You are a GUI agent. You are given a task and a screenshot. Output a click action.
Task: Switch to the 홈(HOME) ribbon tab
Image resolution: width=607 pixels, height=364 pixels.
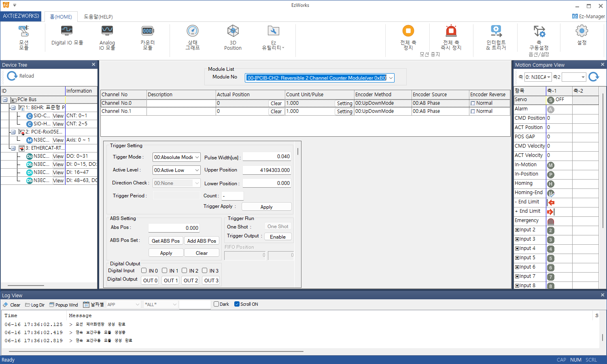[x=61, y=17]
